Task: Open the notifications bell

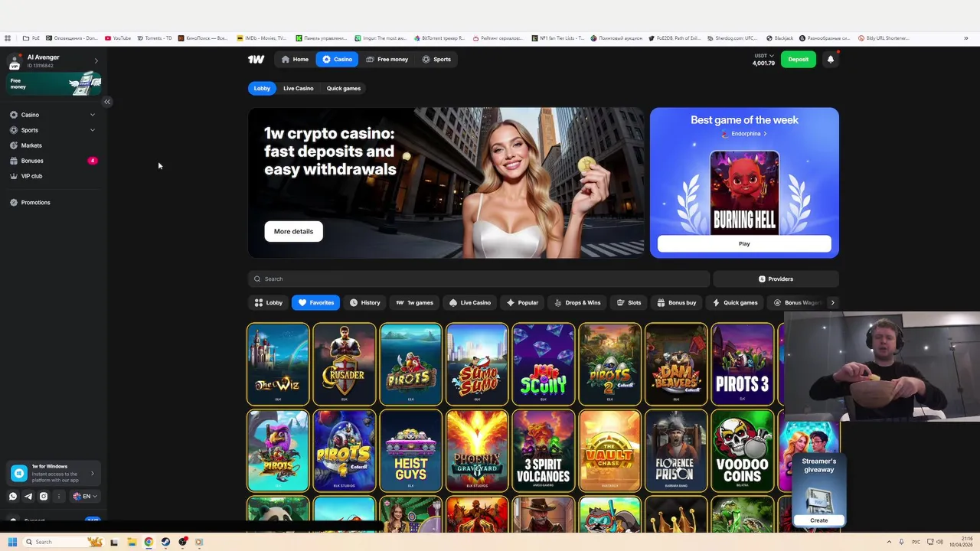Action: [830, 59]
